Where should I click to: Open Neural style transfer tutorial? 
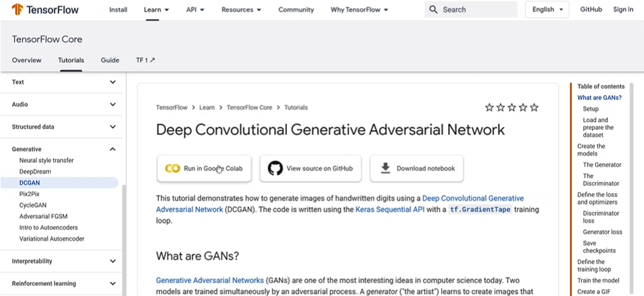pyautogui.click(x=46, y=160)
